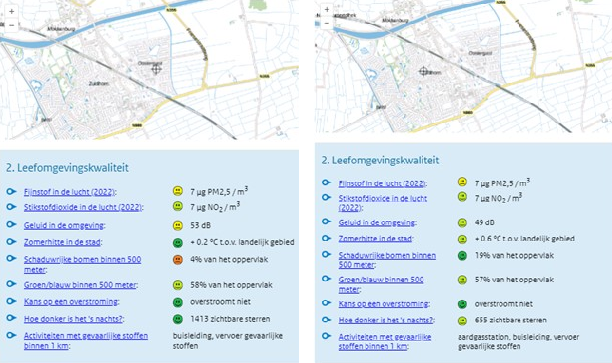The image size is (612, 363).
Task: Select the '655 zichtbare sterren' text
Action: pos(511,320)
